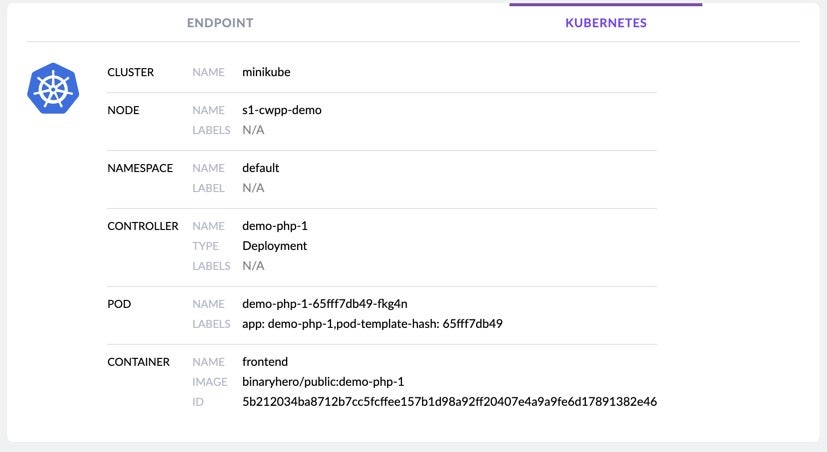Select the long container ID hash
This screenshot has width=827, height=452.
coord(449,402)
